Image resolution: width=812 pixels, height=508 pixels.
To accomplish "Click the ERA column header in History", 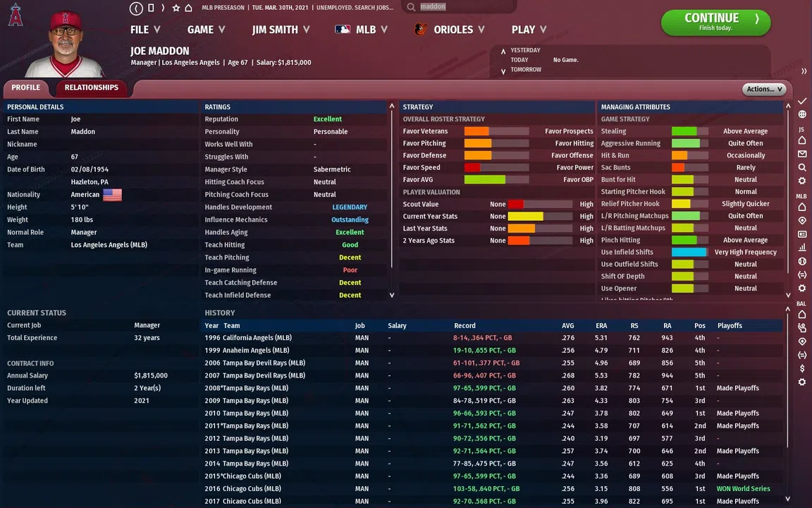I will pos(601,325).
